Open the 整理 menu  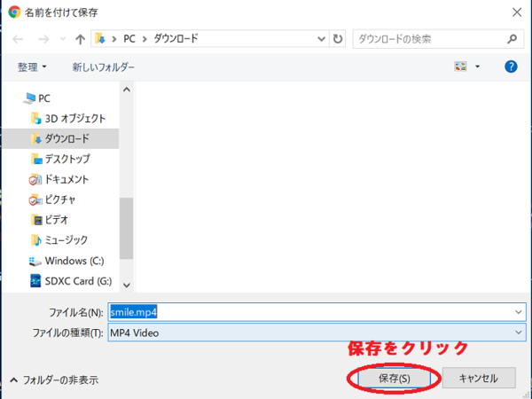coord(32,66)
